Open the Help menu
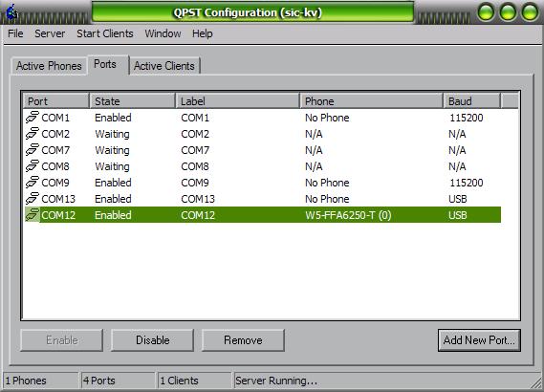 pos(203,33)
